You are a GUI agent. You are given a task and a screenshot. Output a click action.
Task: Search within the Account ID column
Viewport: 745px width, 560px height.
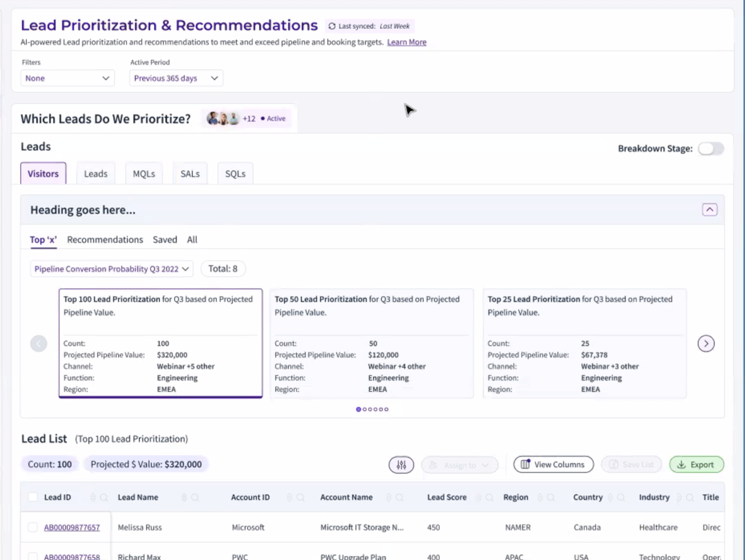point(300,497)
